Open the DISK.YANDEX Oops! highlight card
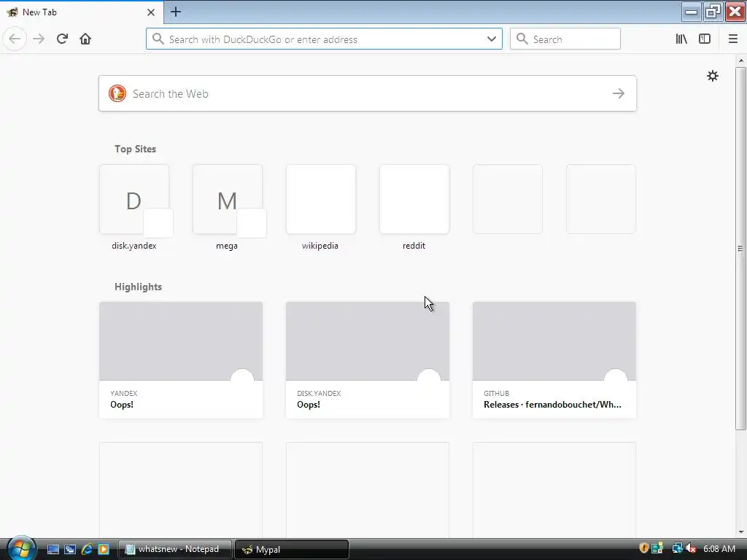This screenshot has width=747, height=560. (368, 360)
